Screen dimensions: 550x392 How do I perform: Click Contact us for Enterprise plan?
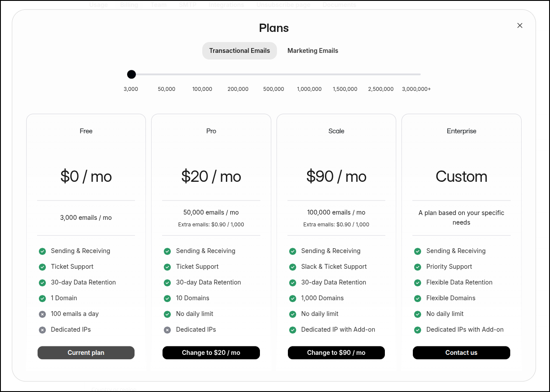[x=461, y=353]
